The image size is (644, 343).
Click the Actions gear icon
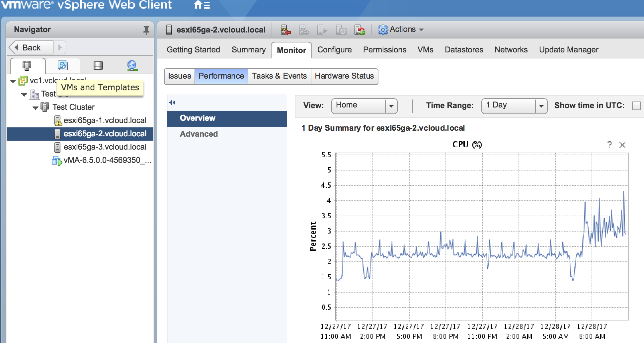384,29
